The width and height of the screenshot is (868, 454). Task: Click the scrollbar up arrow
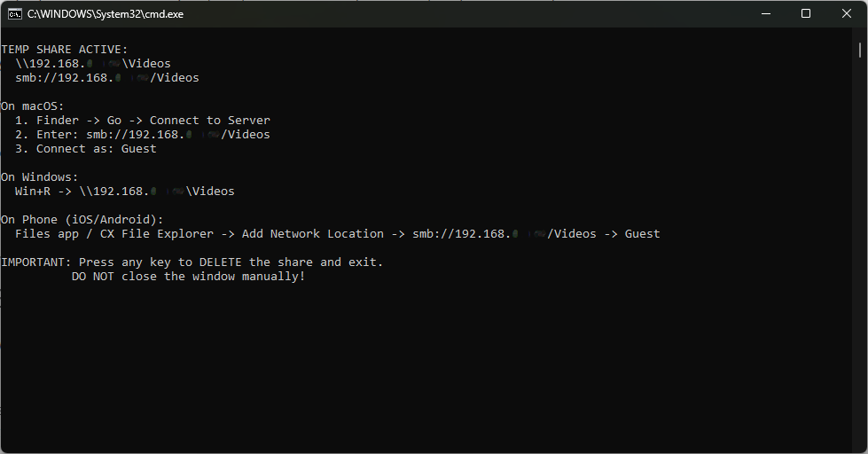(862, 35)
